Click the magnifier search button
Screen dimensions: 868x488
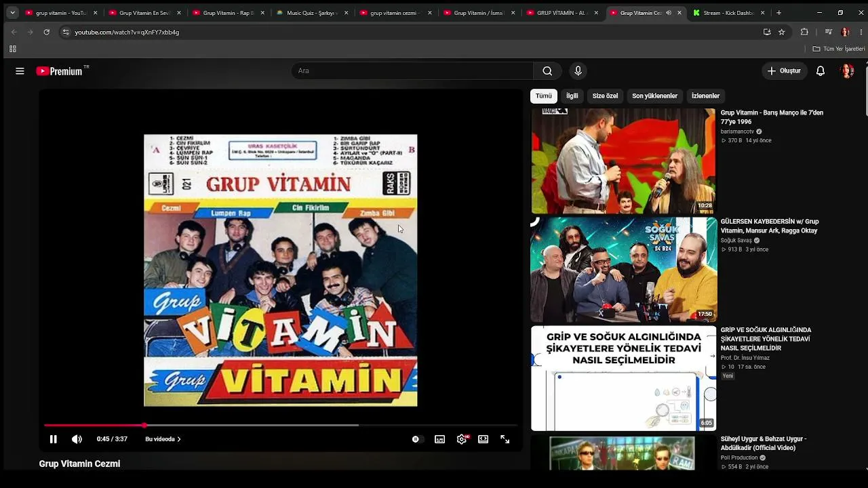coord(547,70)
